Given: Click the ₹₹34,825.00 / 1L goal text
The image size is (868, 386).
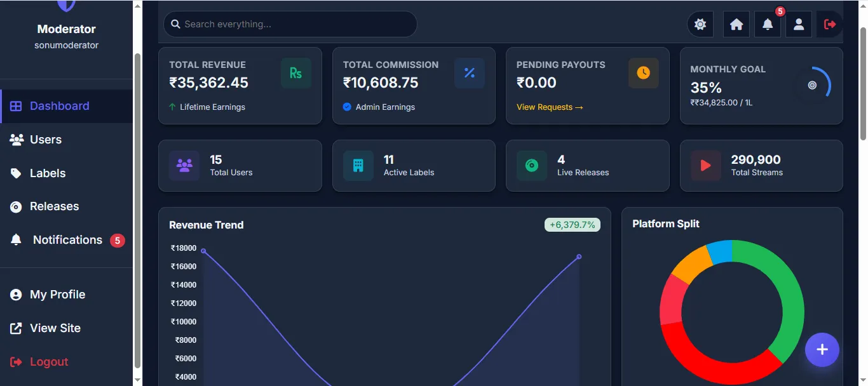Looking at the screenshot, I should tap(721, 102).
